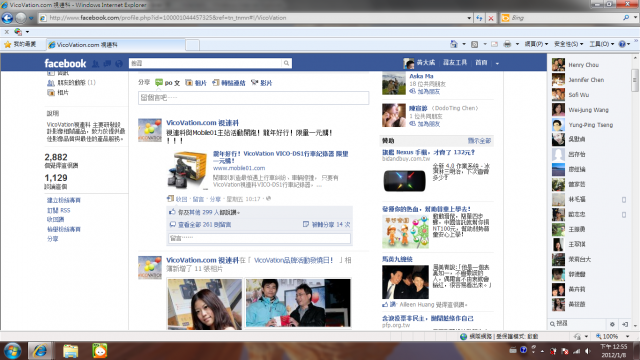Open the Print icon dropdown arrow

517,44
